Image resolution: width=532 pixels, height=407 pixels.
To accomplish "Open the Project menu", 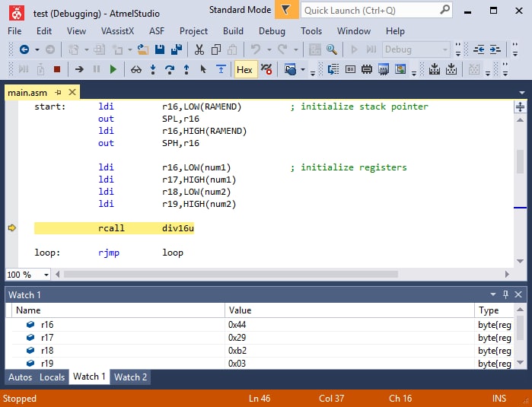I will coord(193,31).
